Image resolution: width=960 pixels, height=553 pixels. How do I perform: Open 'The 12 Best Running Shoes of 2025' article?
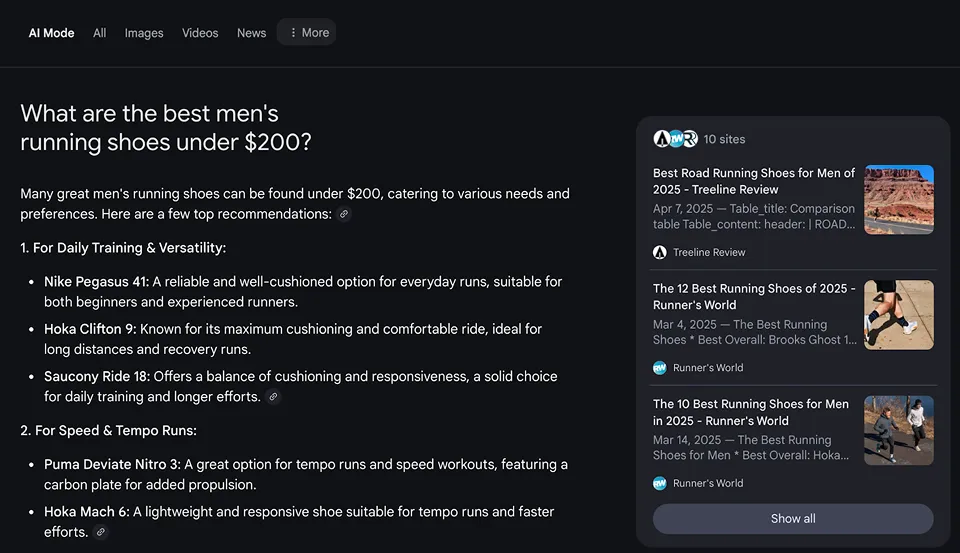pos(754,296)
